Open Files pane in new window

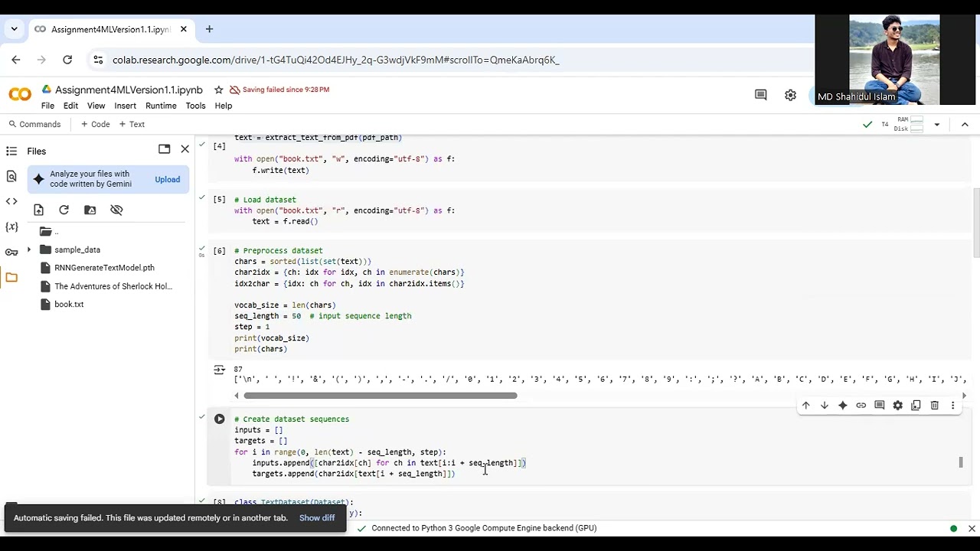[164, 149]
